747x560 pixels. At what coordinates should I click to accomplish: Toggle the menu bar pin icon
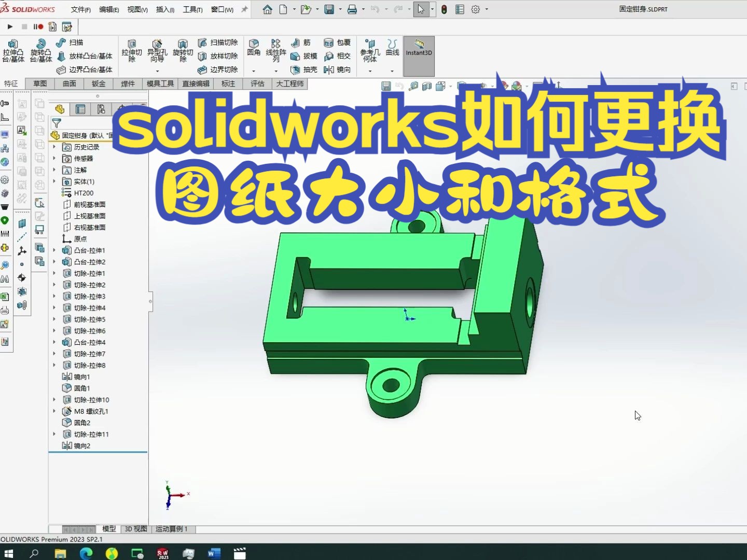coord(244,9)
